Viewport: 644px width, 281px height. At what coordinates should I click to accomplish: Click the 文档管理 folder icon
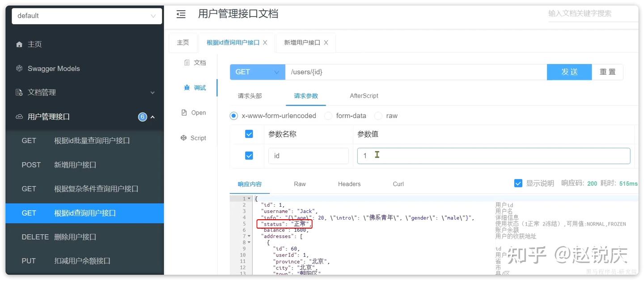[x=19, y=92]
